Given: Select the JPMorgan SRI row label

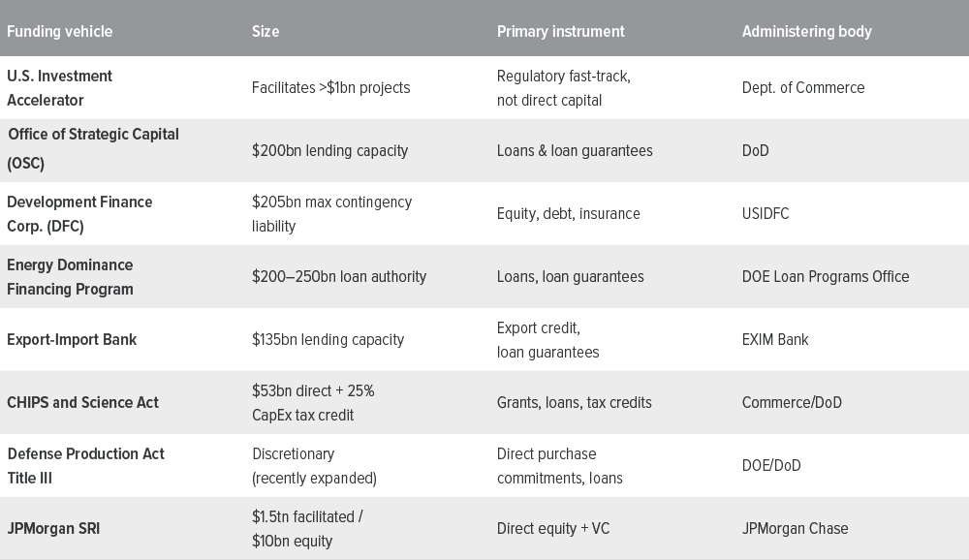Looking at the screenshot, I should [53, 528].
